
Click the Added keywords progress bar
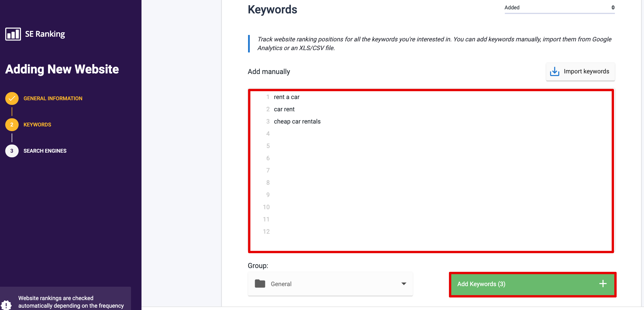[559, 13]
